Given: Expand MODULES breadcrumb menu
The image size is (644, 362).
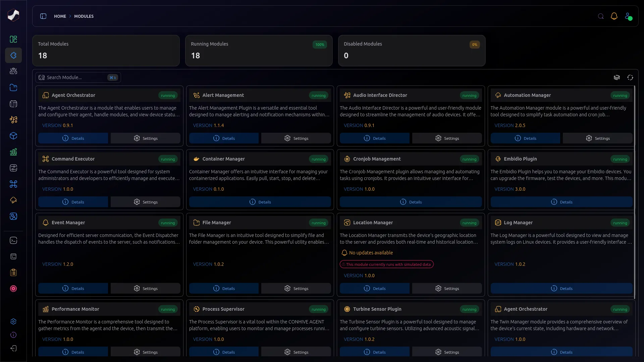Looking at the screenshot, I should [x=84, y=16].
